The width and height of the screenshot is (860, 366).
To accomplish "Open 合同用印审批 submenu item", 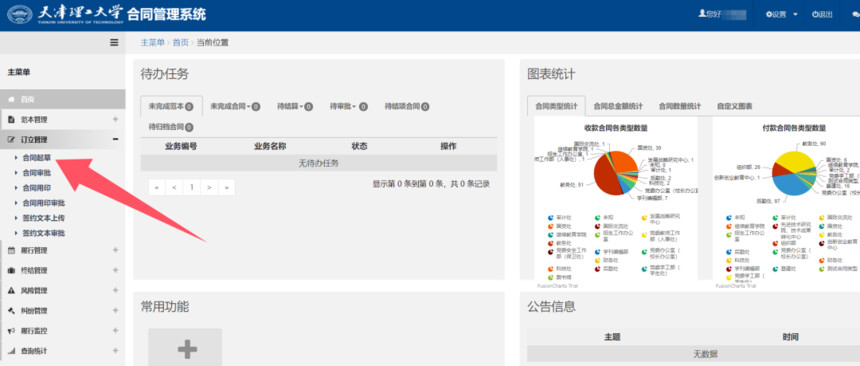I will [x=43, y=203].
